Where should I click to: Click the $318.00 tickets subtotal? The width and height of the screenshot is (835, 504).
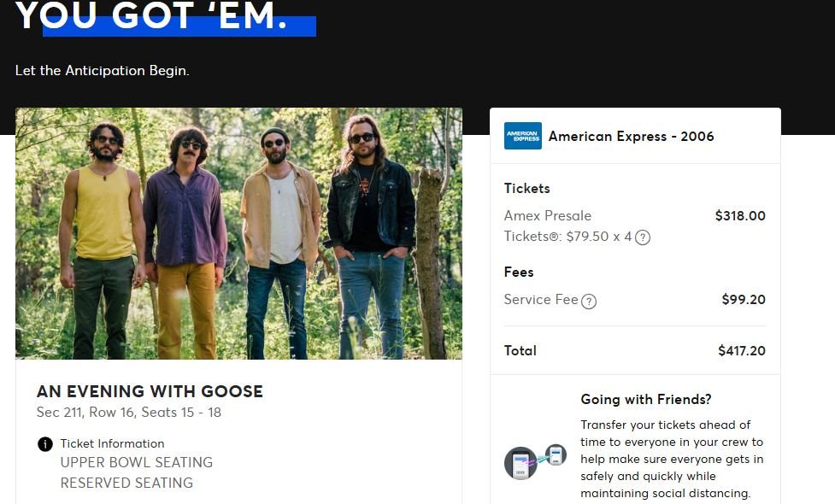click(x=740, y=216)
